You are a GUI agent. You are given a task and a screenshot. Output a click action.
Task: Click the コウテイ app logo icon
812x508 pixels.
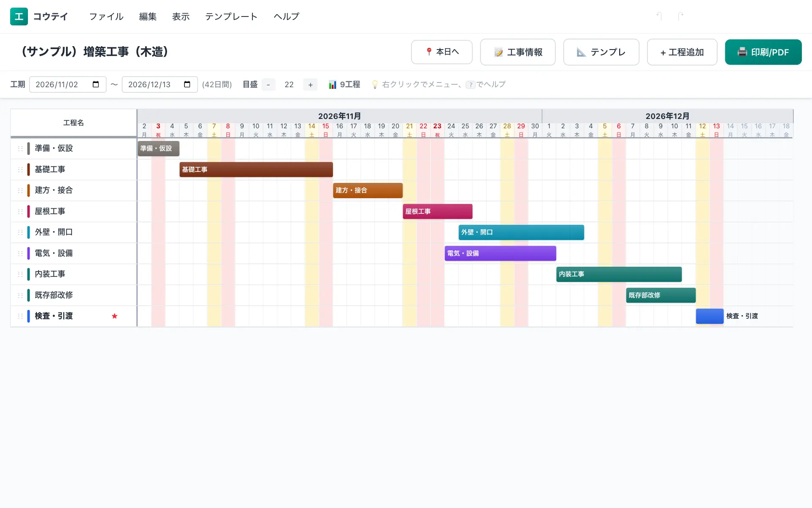[19, 17]
